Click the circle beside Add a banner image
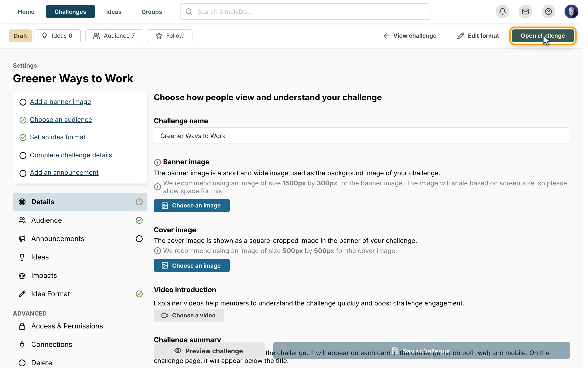Screen dimensions: 588x368 click(x=23, y=102)
